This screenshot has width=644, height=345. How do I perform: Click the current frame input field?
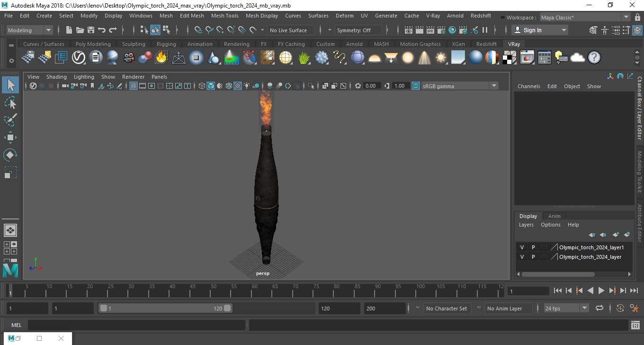528,291
